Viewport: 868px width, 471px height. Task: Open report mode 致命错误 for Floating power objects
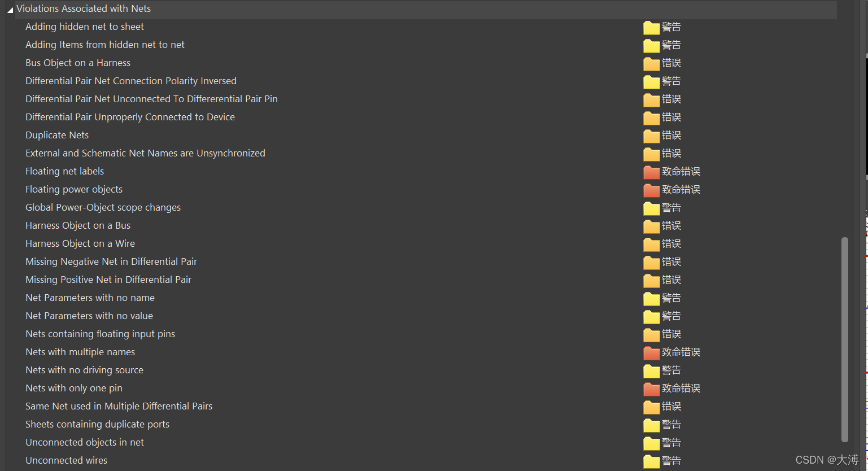(x=681, y=189)
